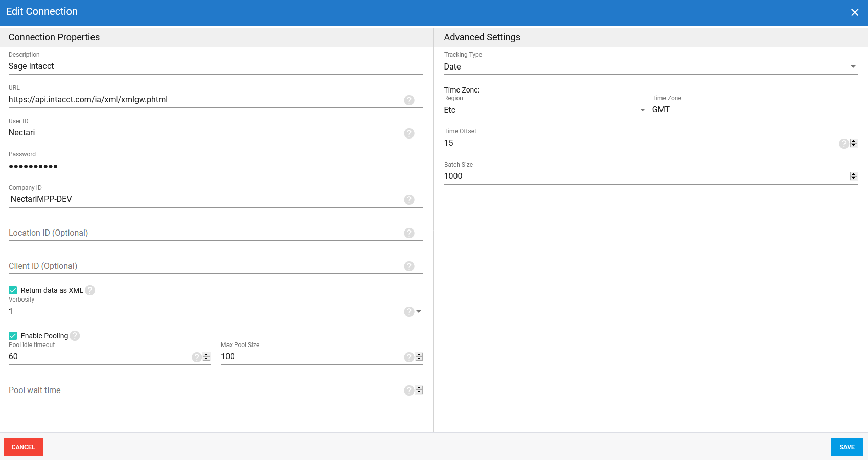Image resolution: width=868 pixels, height=460 pixels.
Task: Uncheck the Return data as XML checkbox
Action: (x=13, y=290)
